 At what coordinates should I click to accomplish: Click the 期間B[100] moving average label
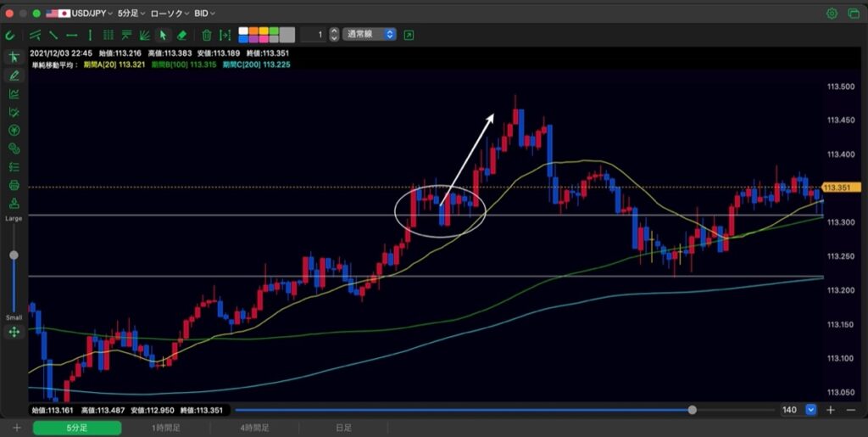point(184,64)
